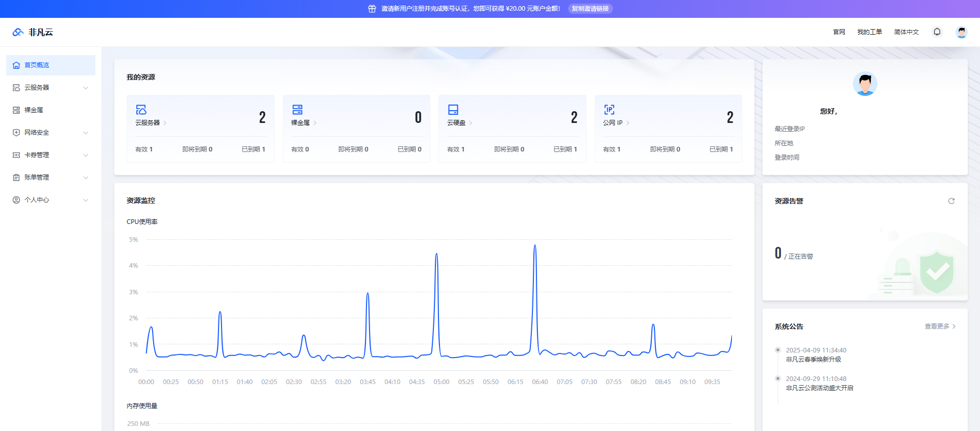Click the 卡券管理 ticket sidebar icon
This screenshot has width=980, height=431.
(16, 155)
